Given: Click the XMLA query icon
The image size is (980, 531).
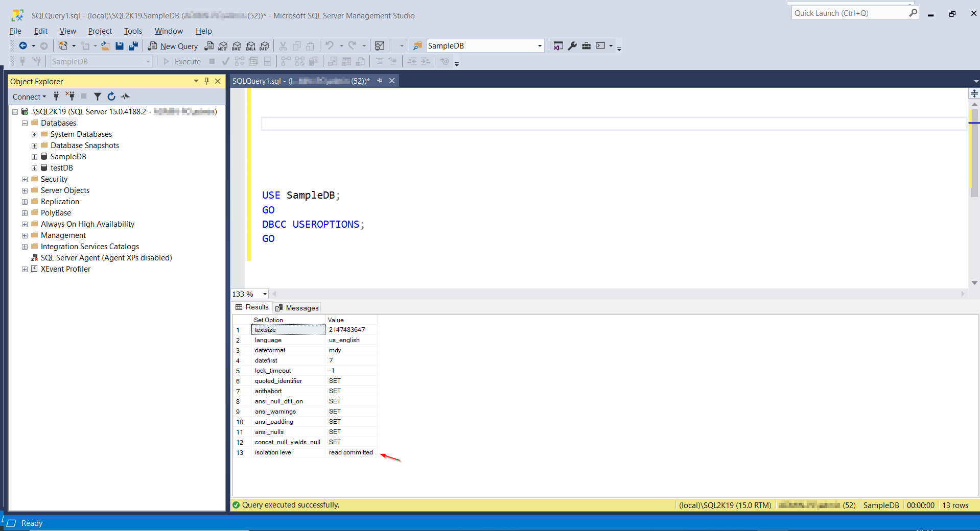Looking at the screenshot, I should [250, 46].
